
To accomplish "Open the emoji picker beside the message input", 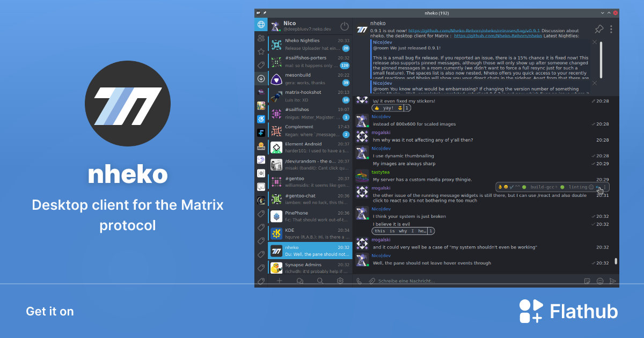I will pos(599,281).
